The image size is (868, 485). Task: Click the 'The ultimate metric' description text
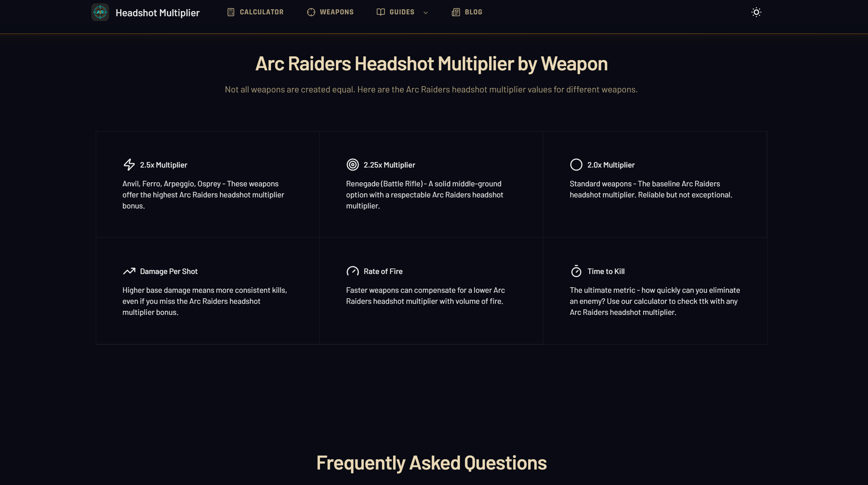tap(655, 301)
